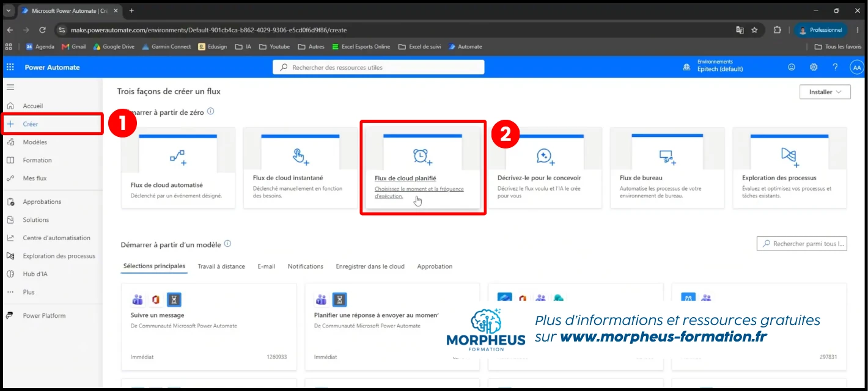
Task: Click the translate page icon
Action: click(x=740, y=29)
